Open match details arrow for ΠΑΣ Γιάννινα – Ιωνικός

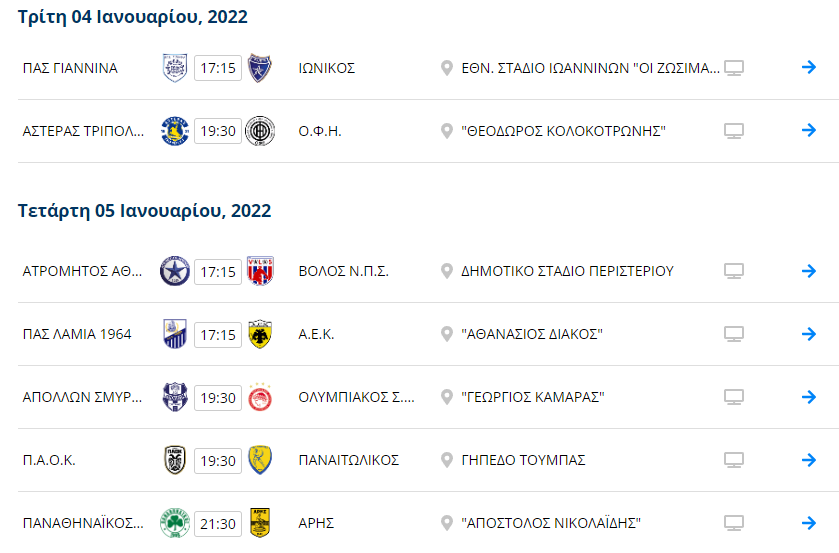[x=809, y=68]
